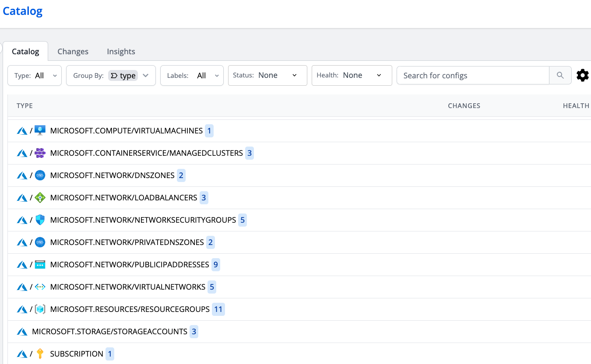Click the Resource Groups cube icon
The height and width of the screenshot is (364, 591).
40,309
